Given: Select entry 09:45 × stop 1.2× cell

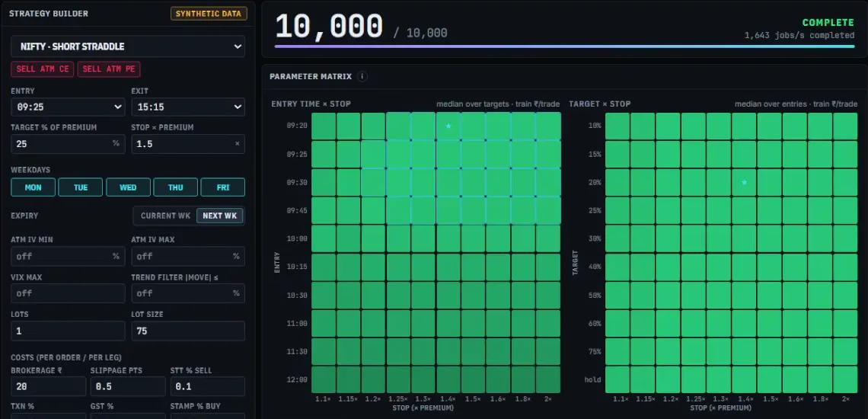Looking at the screenshot, I should pos(374,210).
